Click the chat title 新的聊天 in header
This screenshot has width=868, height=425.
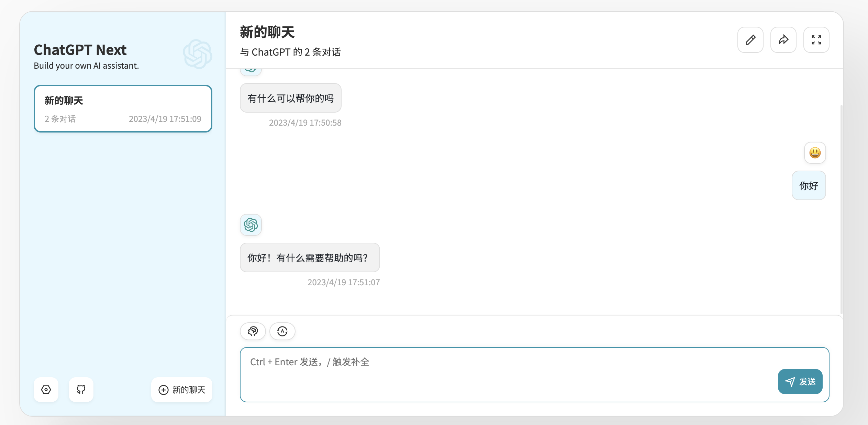267,32
